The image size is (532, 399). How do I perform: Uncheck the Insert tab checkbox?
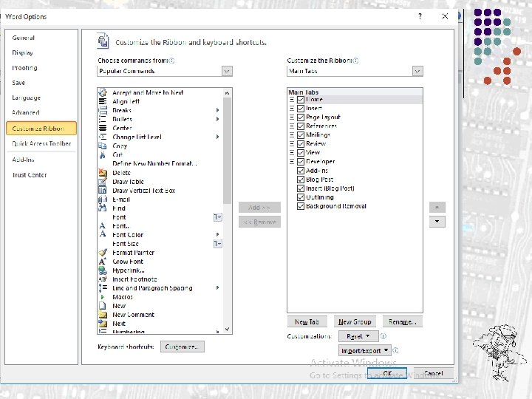tap(301, 109)
